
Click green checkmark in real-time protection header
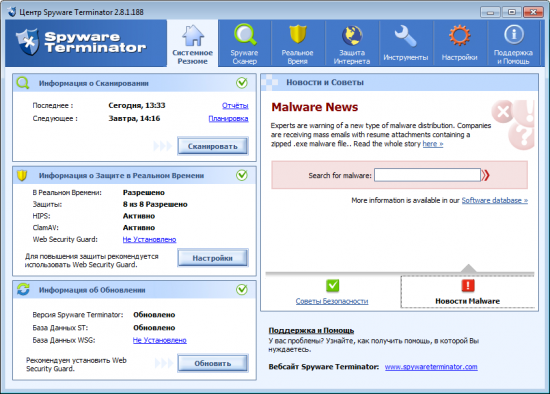242,175
